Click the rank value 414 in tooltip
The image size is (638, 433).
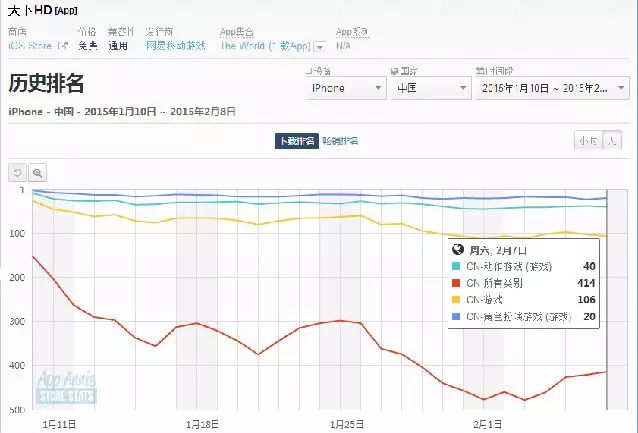coord(586,283)
